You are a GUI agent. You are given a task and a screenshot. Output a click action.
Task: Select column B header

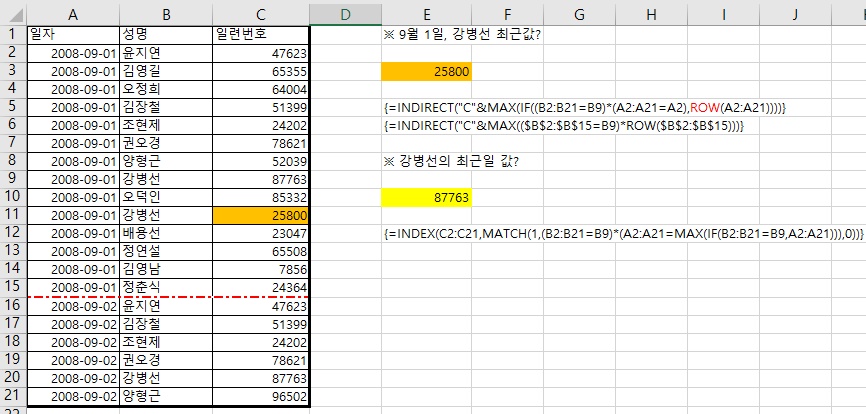pyautogui.click(x=165, y=15)
